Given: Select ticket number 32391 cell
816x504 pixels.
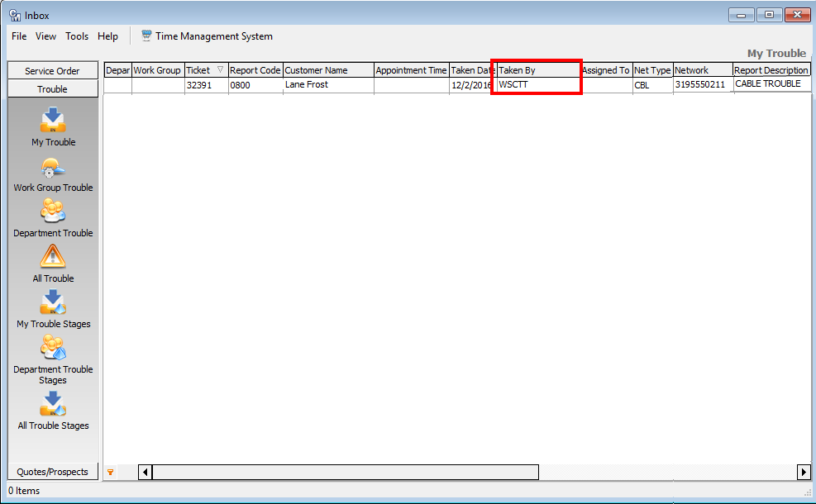Looking at the screenshot, I should click(207, 85).
